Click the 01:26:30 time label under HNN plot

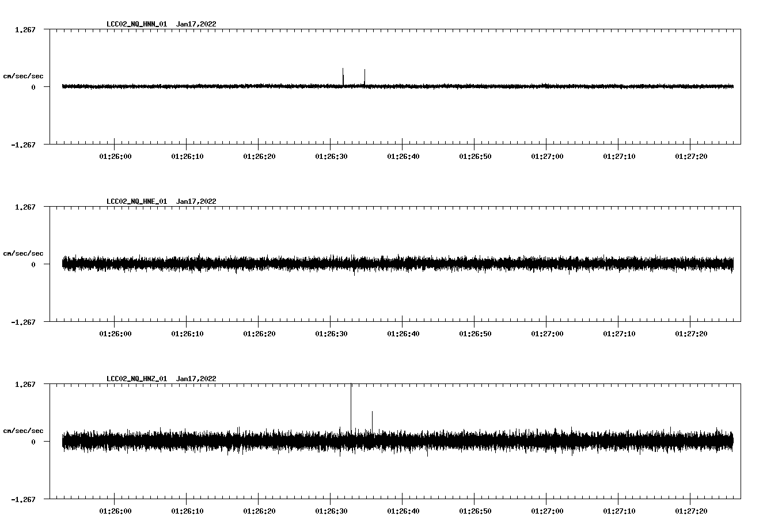pos(331,157)
